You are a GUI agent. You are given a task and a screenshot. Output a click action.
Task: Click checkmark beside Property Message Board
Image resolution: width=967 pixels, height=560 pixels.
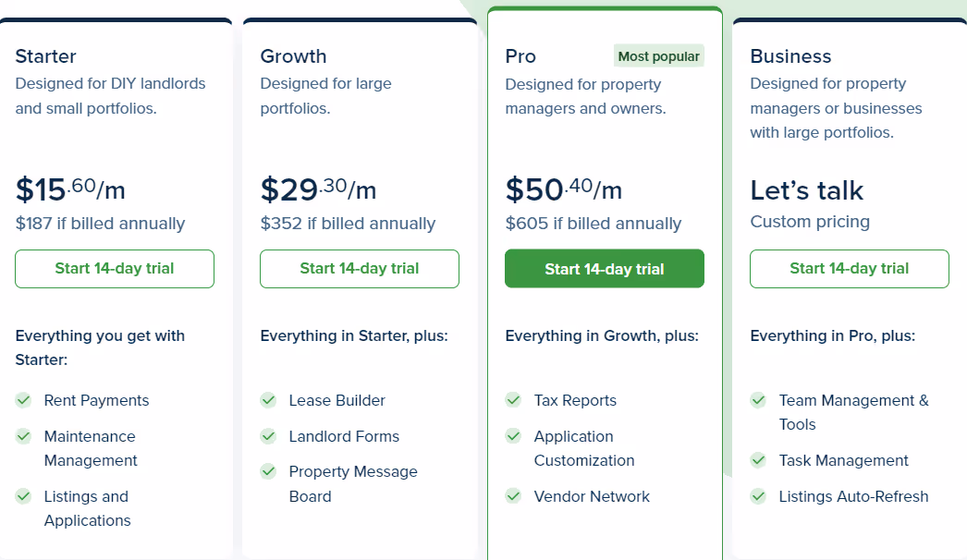tap(268, 472)
